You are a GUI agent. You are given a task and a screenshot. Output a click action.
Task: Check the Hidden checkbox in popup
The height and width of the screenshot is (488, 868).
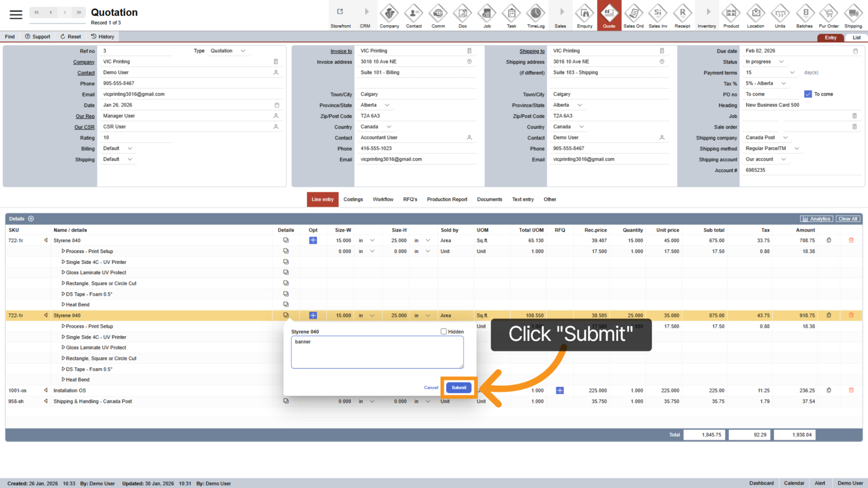444,332
